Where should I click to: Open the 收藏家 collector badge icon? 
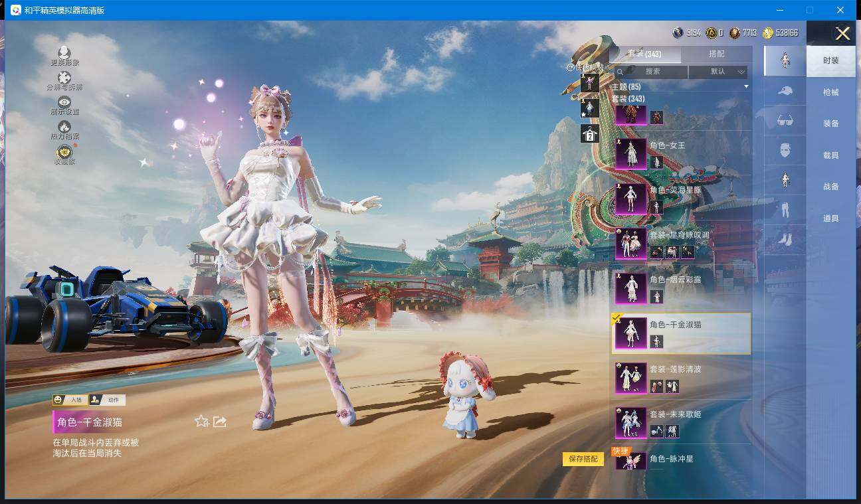64,152
